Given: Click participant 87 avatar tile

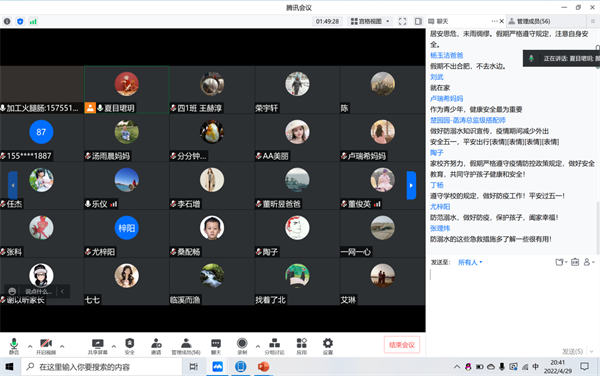Looking at the screenshot, I should click(41, 132).
